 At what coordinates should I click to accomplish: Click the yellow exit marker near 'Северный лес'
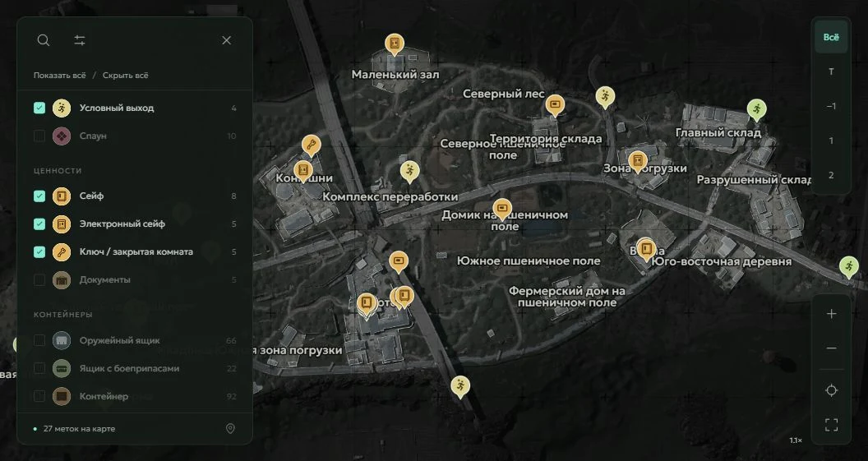point(605,96)
